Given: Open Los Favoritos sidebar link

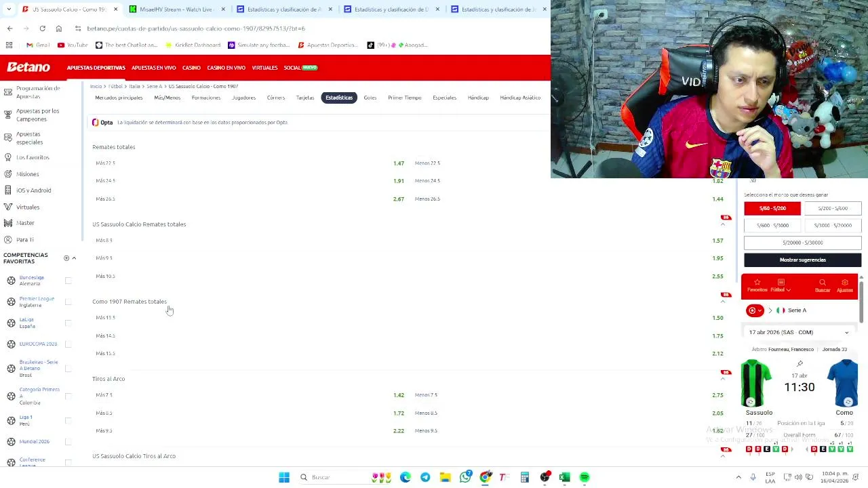Looking at the screenshot, I should 33,157.
